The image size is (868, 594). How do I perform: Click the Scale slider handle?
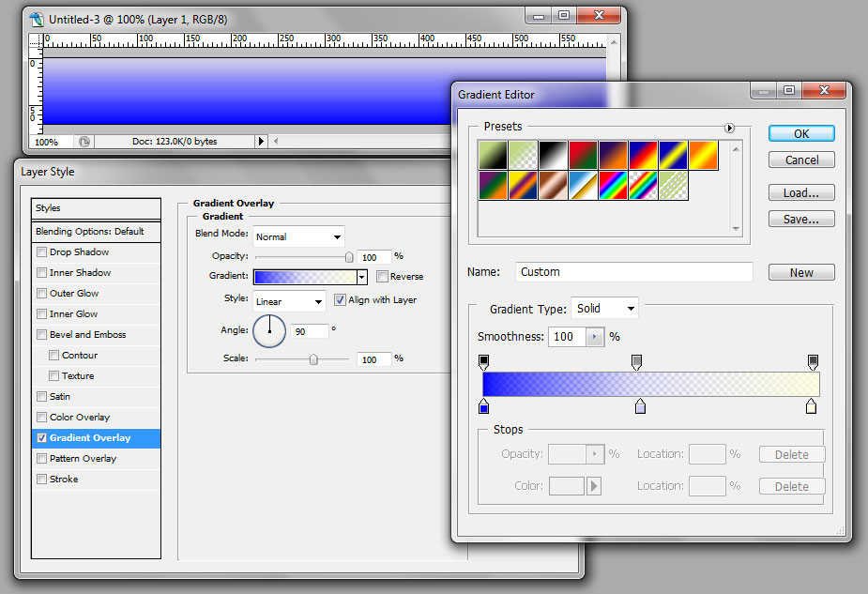[313, 359]
